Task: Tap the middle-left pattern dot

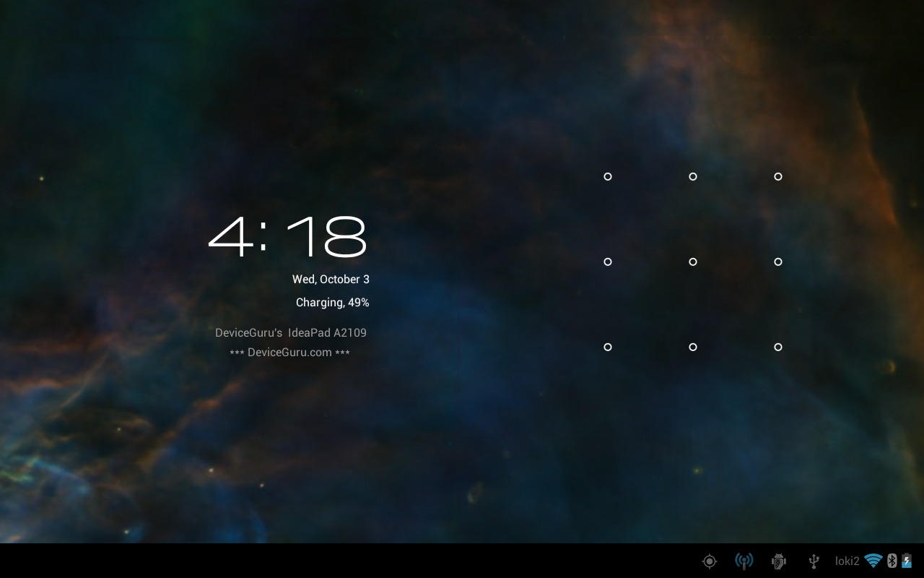Action: 608,262
